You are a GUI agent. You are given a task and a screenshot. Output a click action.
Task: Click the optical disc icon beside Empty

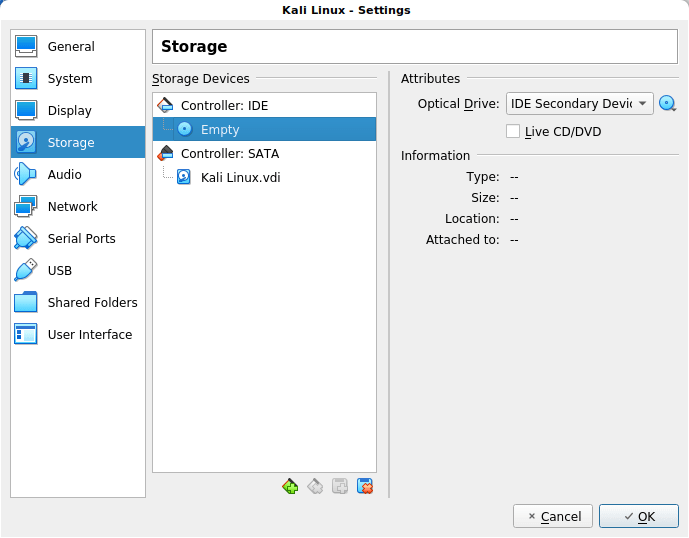185,129
